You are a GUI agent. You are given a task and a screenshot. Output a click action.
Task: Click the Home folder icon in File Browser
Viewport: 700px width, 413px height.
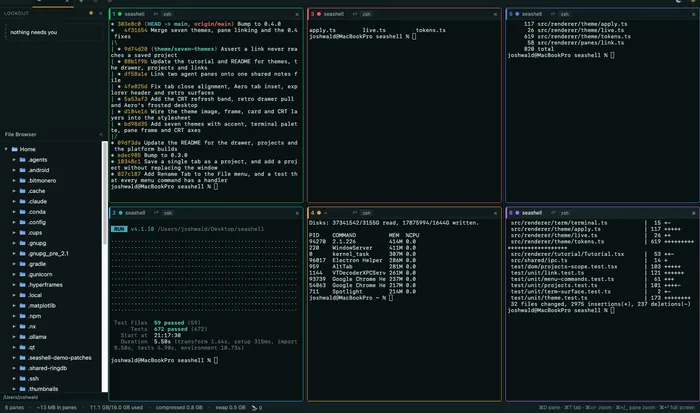[14, 149]
